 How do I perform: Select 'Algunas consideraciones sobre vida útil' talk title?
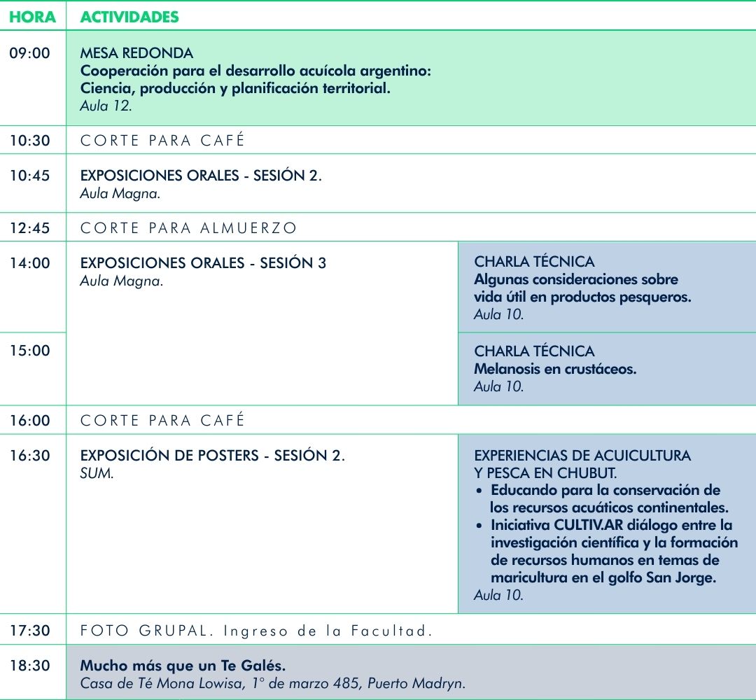coord(582,288)
